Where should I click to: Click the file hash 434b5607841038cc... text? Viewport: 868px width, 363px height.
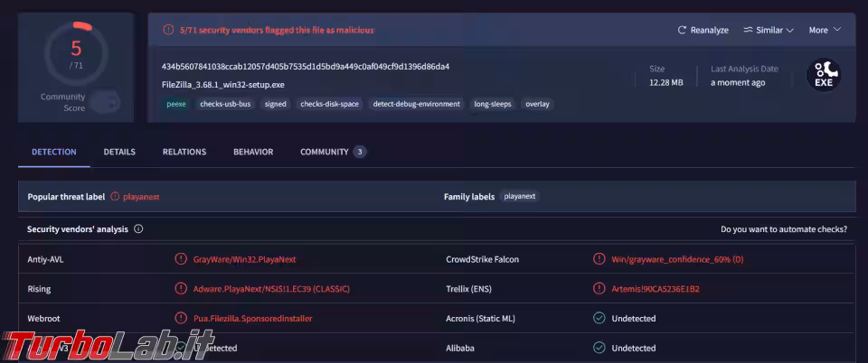[306, 67]
